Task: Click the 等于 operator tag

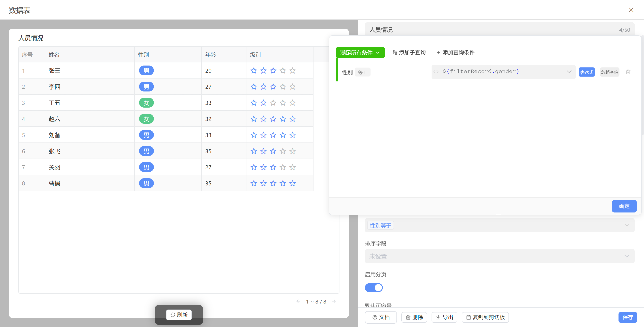Action: (362, 72)
